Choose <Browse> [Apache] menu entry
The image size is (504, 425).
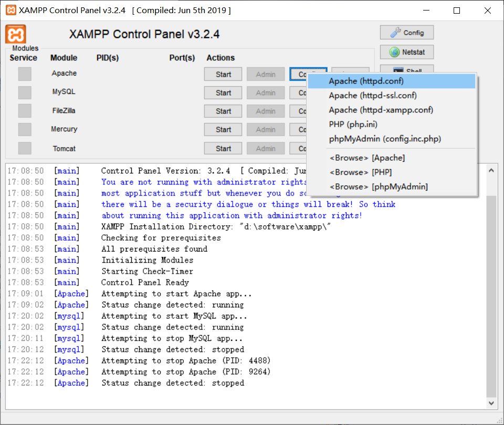pyautogui.click(x=392, y=158)
